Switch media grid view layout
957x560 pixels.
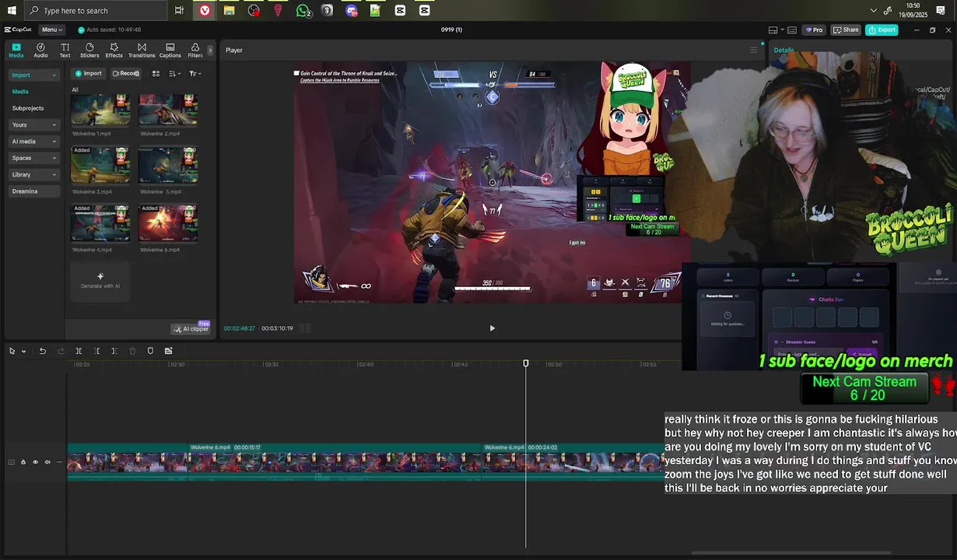point(156,73)
